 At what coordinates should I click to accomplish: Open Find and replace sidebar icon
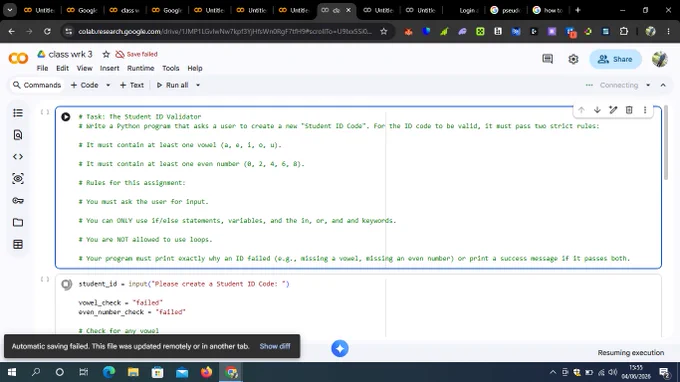tap(18, 135)
